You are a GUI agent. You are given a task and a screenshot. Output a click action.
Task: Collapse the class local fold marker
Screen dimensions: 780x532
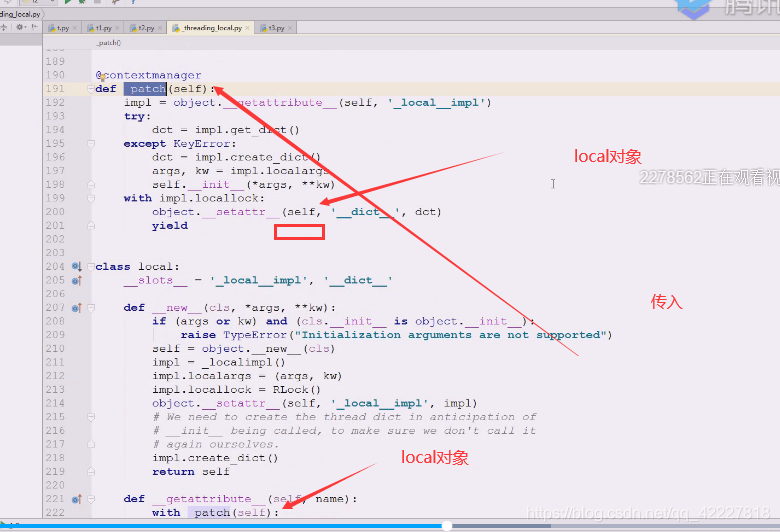coord(91,267)
